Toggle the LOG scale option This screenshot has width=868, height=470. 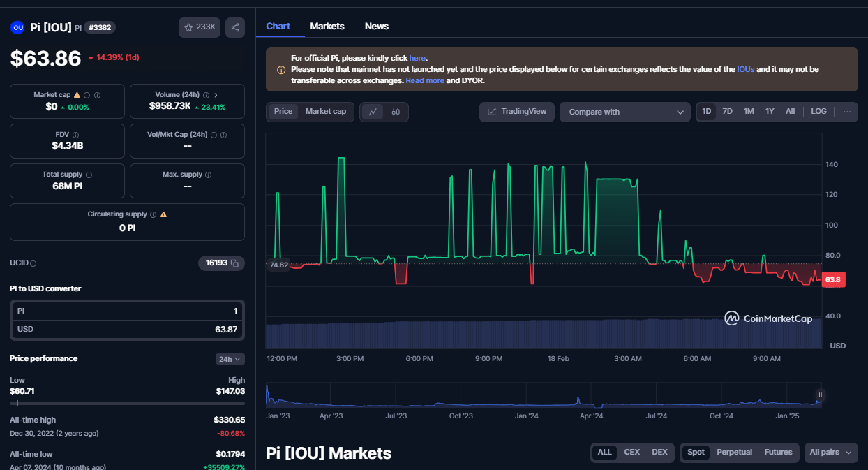(819, 112)
